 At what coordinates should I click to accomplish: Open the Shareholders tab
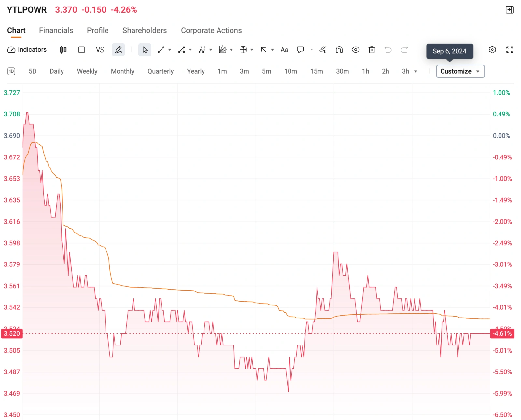pos(145,30)
